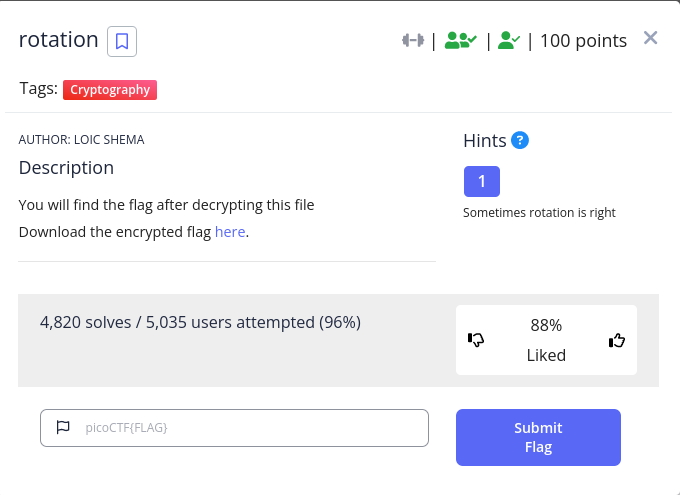
Task: Submit the flag with Submit Flag button
Action: coord(538,437)
